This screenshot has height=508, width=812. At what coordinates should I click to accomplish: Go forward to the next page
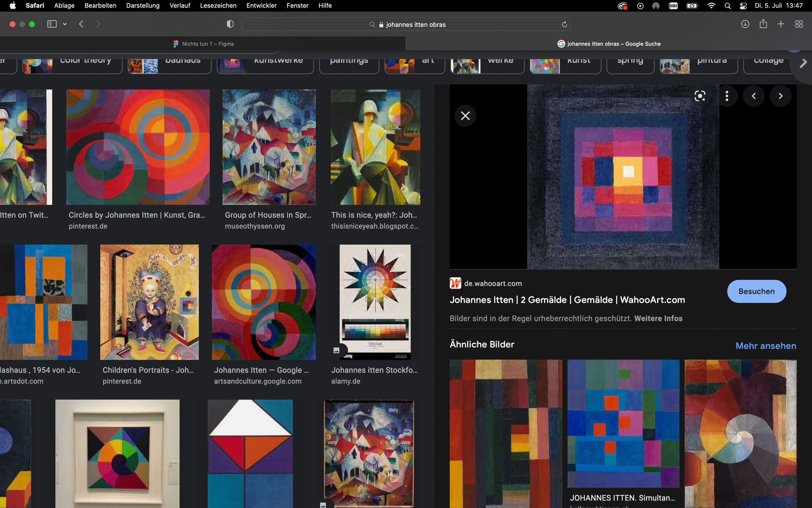click(x=98, y=24)
